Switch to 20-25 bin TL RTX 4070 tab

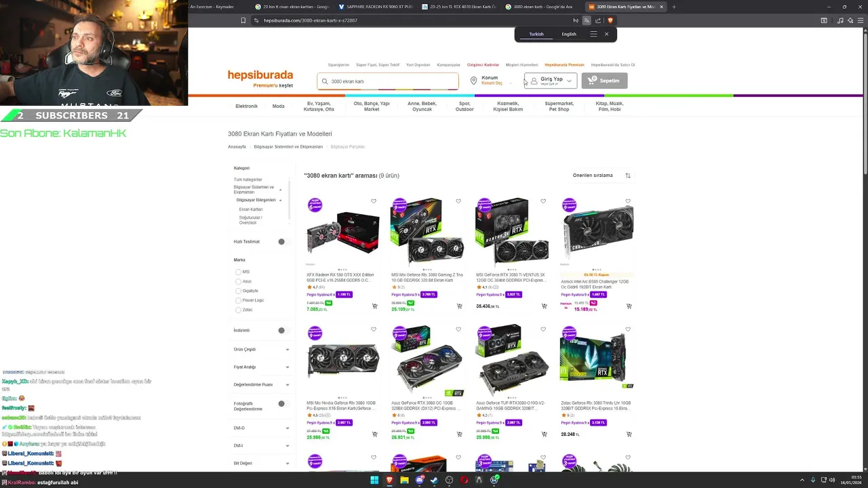point(458,7)
